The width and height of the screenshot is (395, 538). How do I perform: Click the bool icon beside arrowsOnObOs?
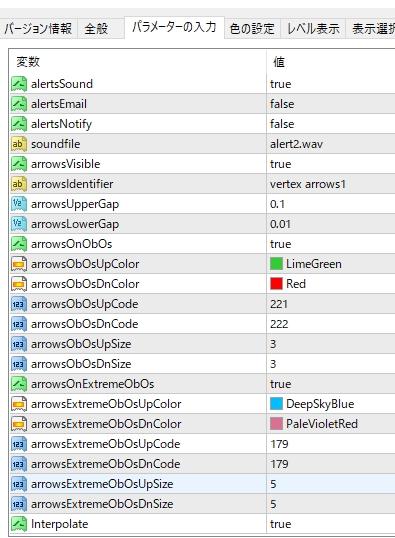(x=19, y=244)
